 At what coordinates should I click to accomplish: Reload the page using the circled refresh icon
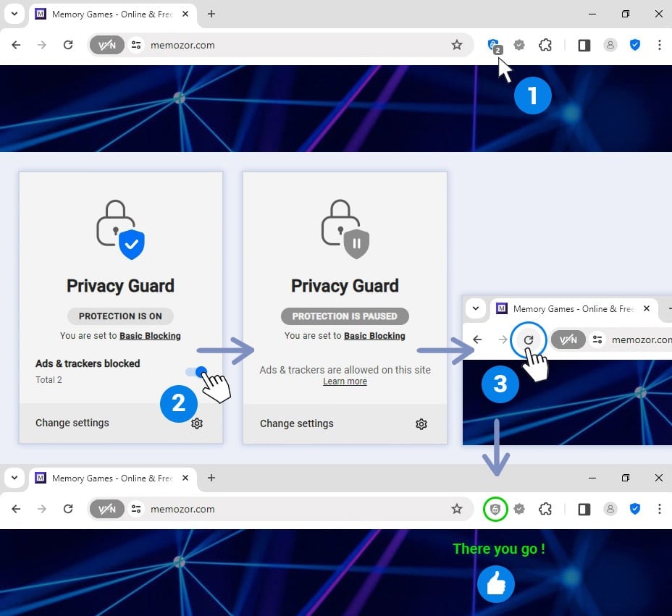tap(529, 339)
